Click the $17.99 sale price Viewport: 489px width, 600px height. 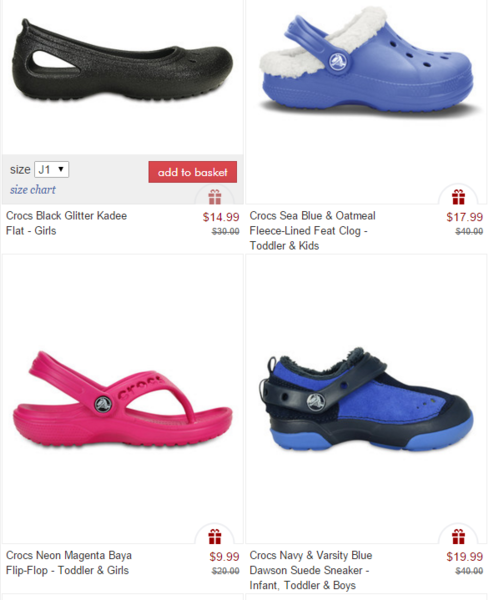coord(465,217)
